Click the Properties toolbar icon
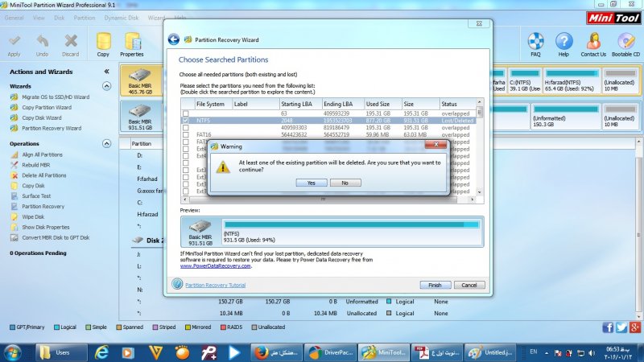Screen dimensions: 644x362 click(x=132, y=44)
